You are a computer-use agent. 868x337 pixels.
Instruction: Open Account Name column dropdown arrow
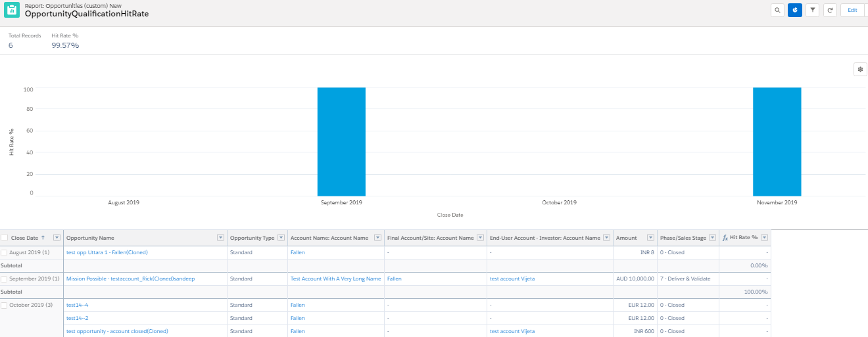377,238
